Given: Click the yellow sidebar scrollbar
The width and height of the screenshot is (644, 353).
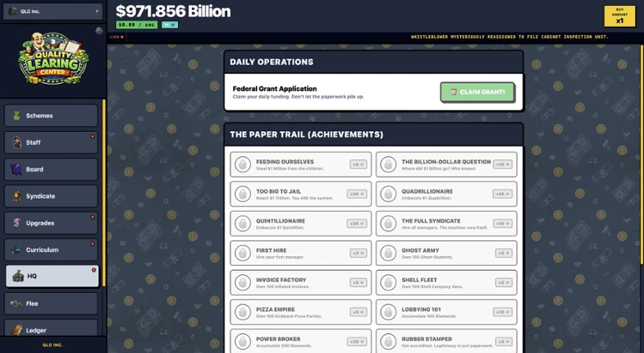Looking at the screenshot, I should pos(104,192).
